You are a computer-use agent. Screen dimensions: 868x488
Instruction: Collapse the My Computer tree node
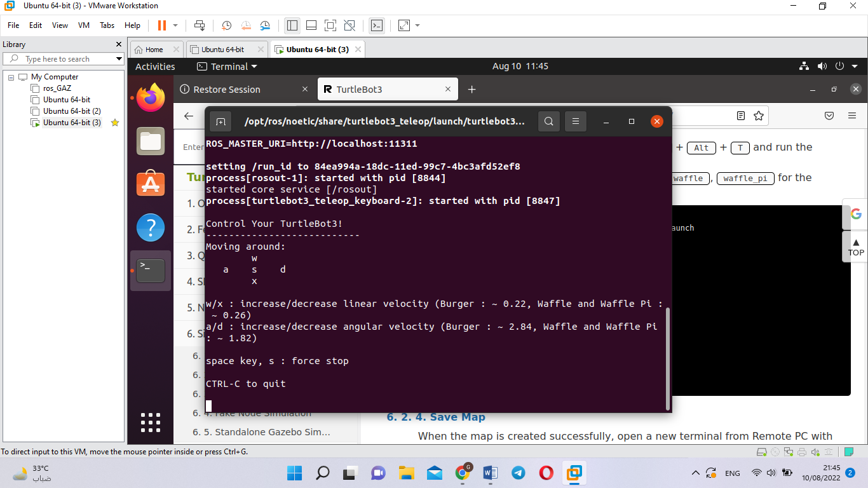(11, 77)
